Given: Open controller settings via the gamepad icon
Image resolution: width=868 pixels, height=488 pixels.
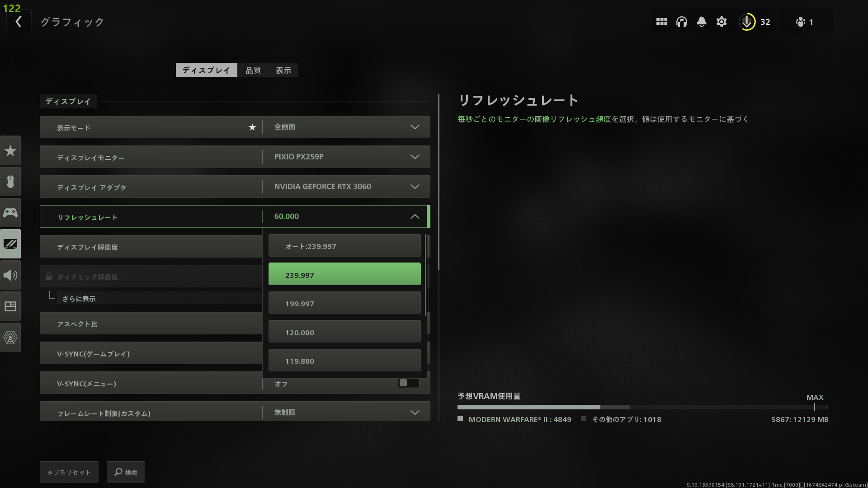Looking at the screenshot, I should 10,212.
